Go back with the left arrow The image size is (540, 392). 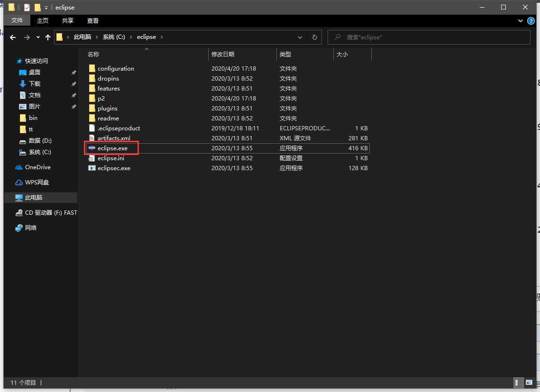[x=13, y=37]
